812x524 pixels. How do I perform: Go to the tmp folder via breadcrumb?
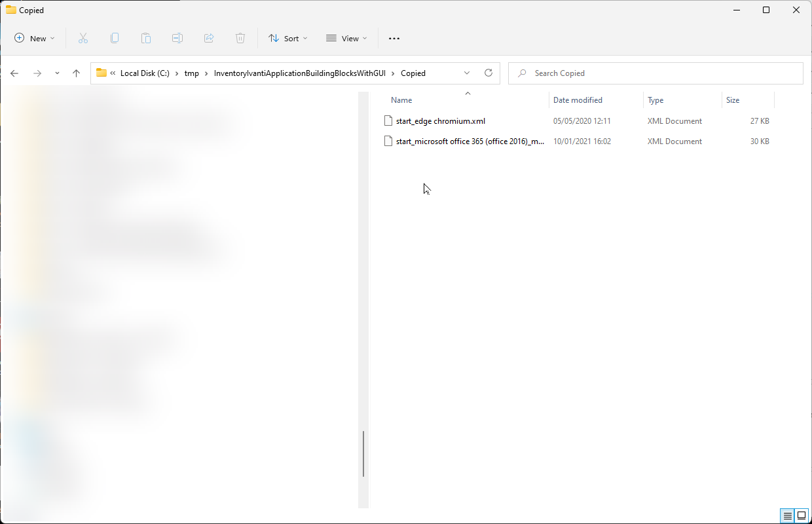pos(192,73)
